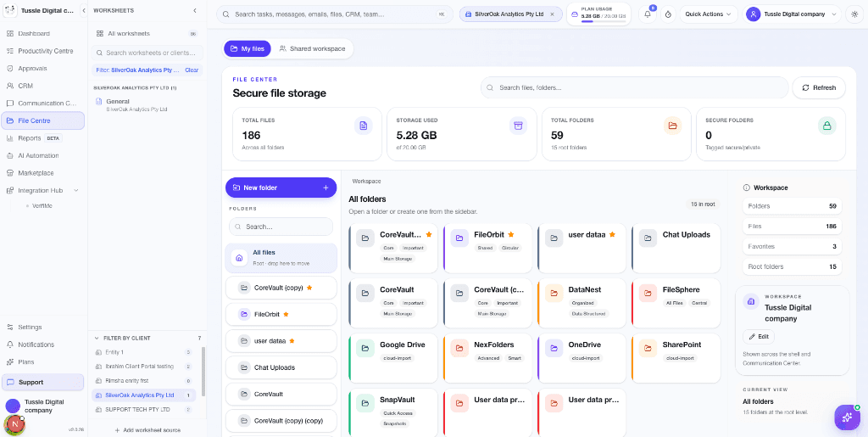Open AI Automation in sidebar
This screenshot has width=868, height=437.
click(43, 155)
